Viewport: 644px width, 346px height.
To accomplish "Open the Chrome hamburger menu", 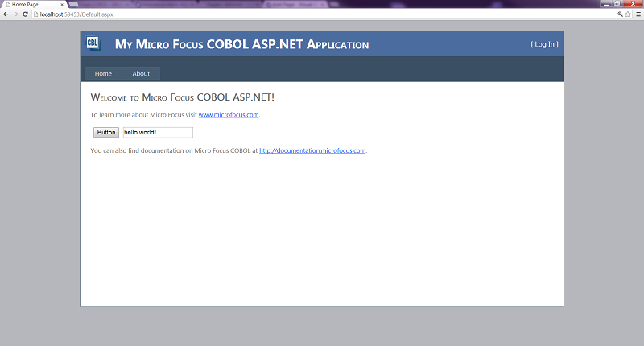I will pyautogui.click(x=638, y=14).
